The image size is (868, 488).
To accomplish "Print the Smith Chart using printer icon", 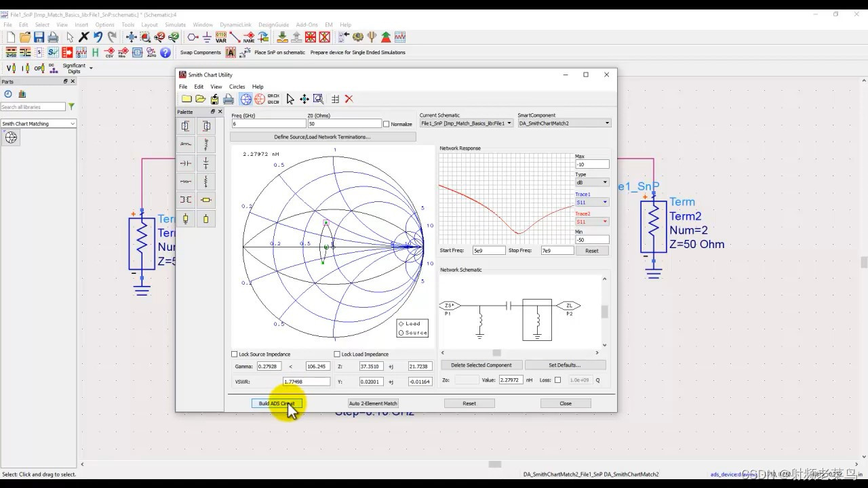I will click(x=229, y=99).
